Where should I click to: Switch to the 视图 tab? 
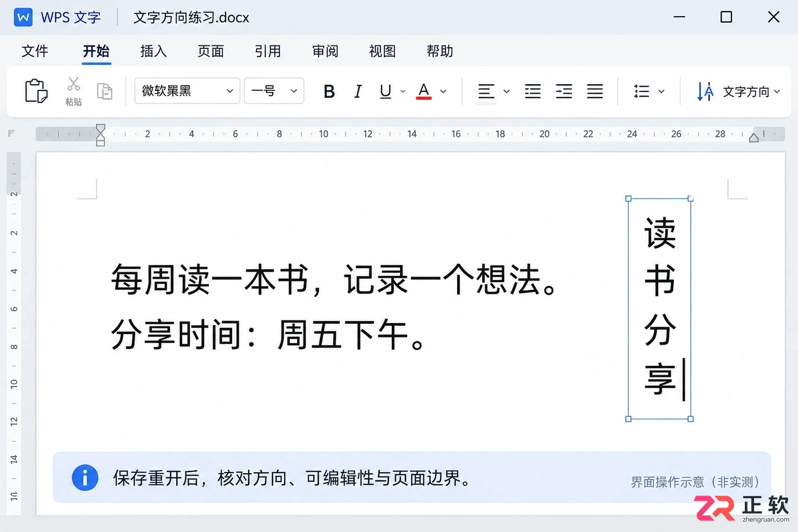point(383,51)
